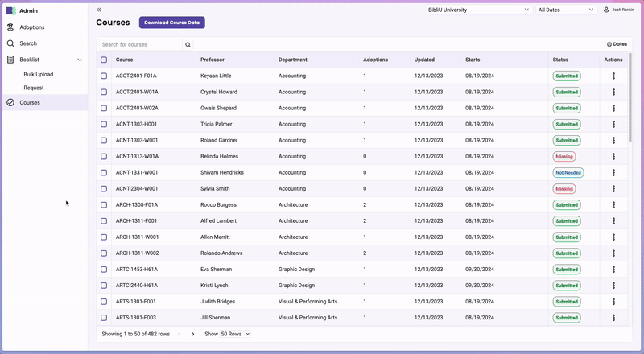
Task: Open actions menu for ACNT-1313-W01A row
Action: pos(613,156)
